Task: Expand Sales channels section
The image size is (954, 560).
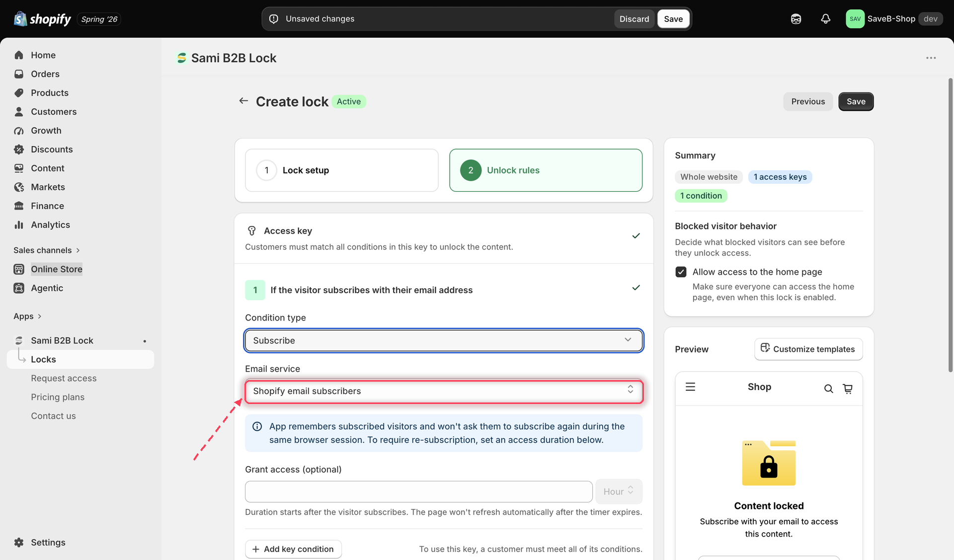Action: (x=47, y=250)
